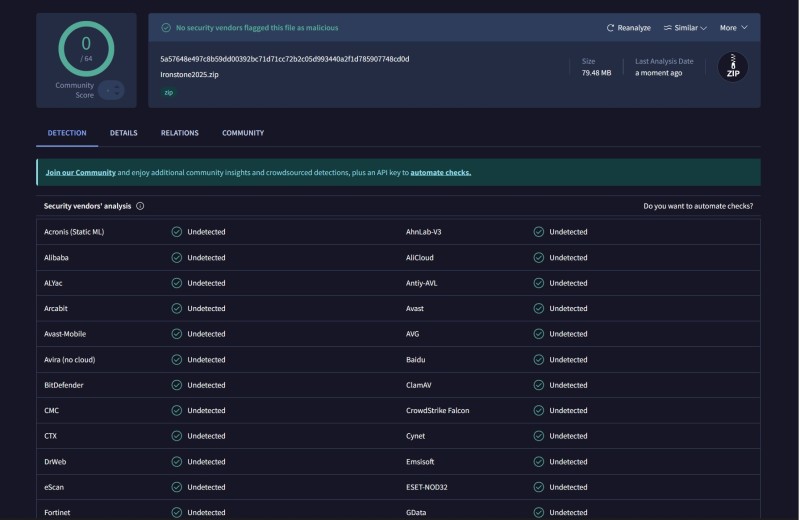800x520 pixels.
Task: Click the Undetected check icon for Acronis
Action: click(177, 232)
